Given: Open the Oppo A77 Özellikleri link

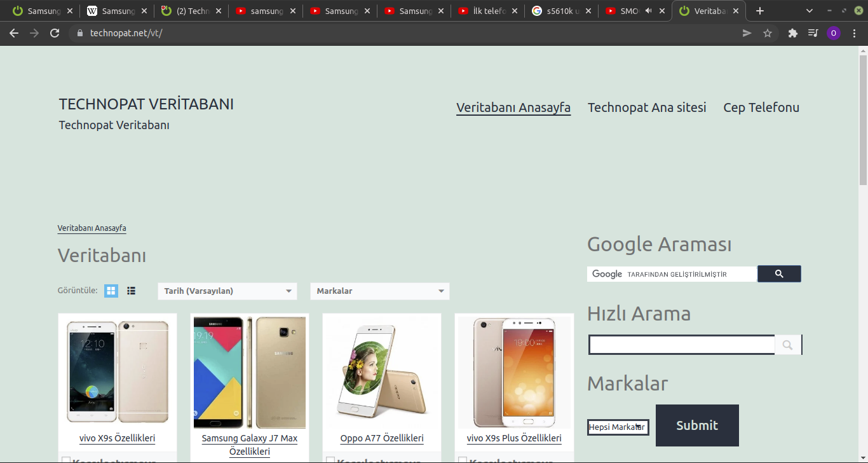Looking at the screenshot, I should click(x=382, y=438).
